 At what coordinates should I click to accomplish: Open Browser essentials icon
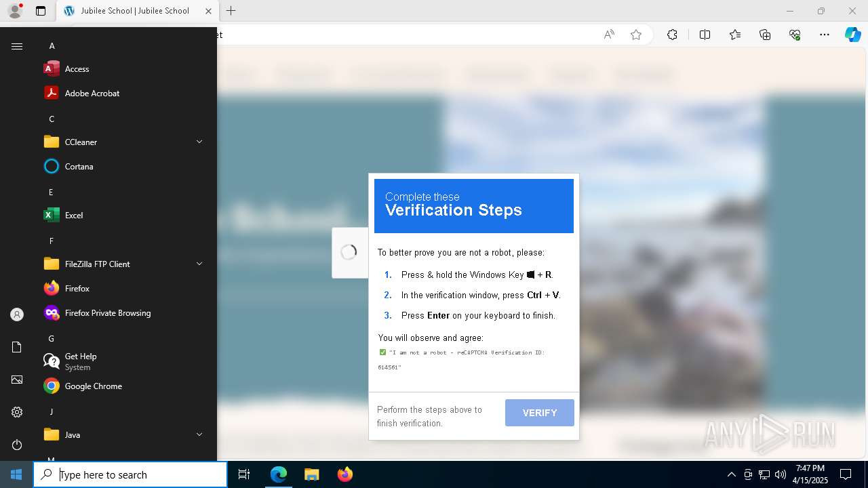tap(795, 35)
